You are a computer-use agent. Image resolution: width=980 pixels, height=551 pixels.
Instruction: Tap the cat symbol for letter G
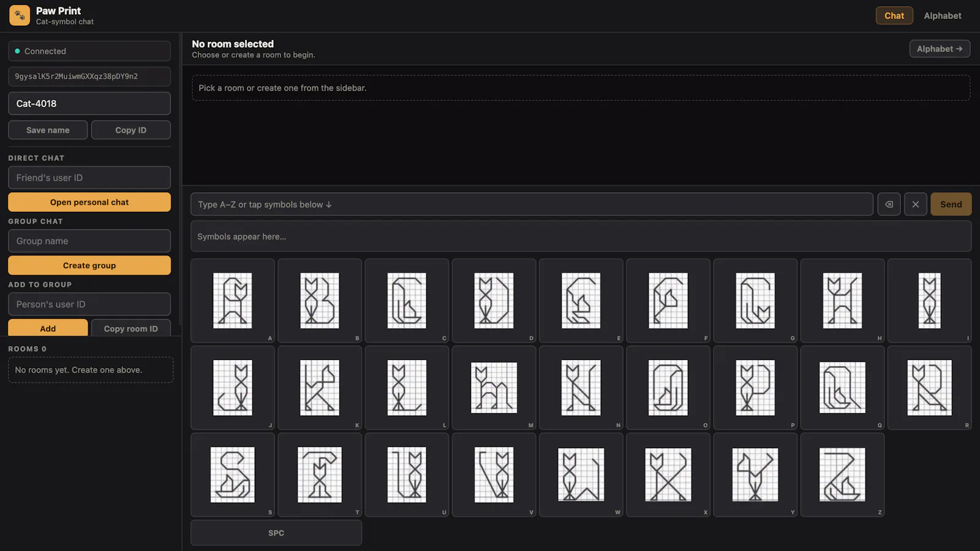(x=755, y=301)
